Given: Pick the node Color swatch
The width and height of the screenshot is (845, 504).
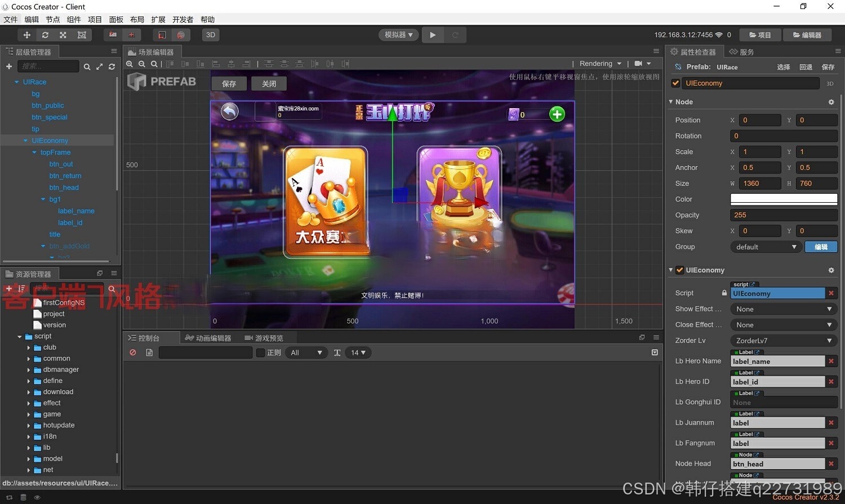Looking at the screenshot, I should pyautogui.click(x=784, y=199).
